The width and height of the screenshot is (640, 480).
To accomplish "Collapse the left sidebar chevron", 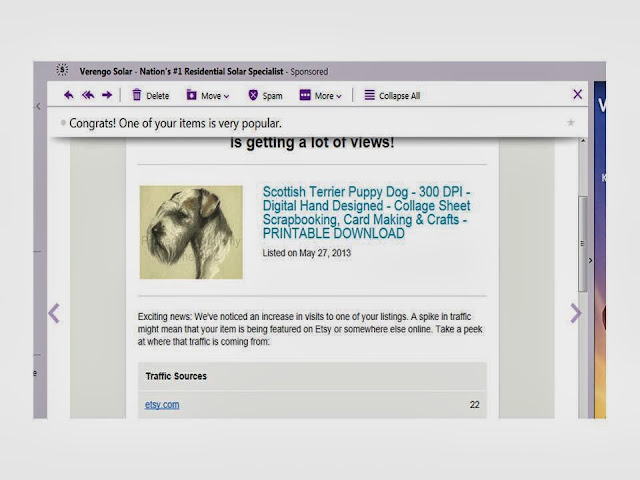I will point(38,107).
